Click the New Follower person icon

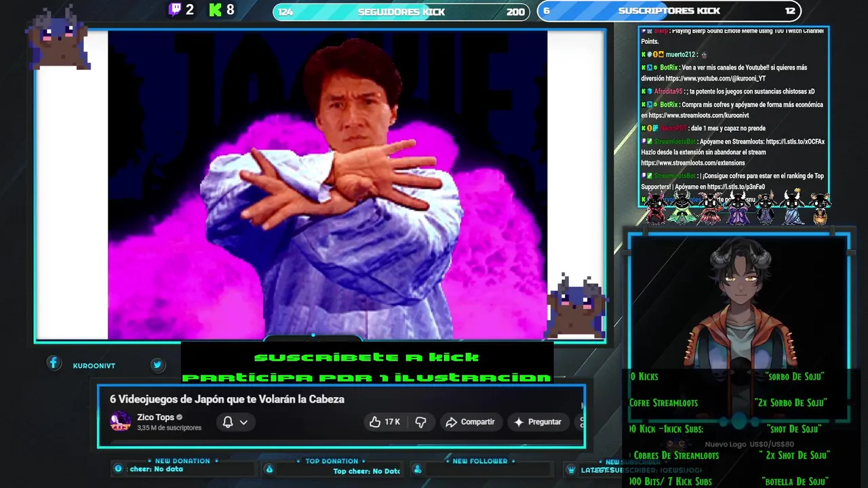point(418,469)
